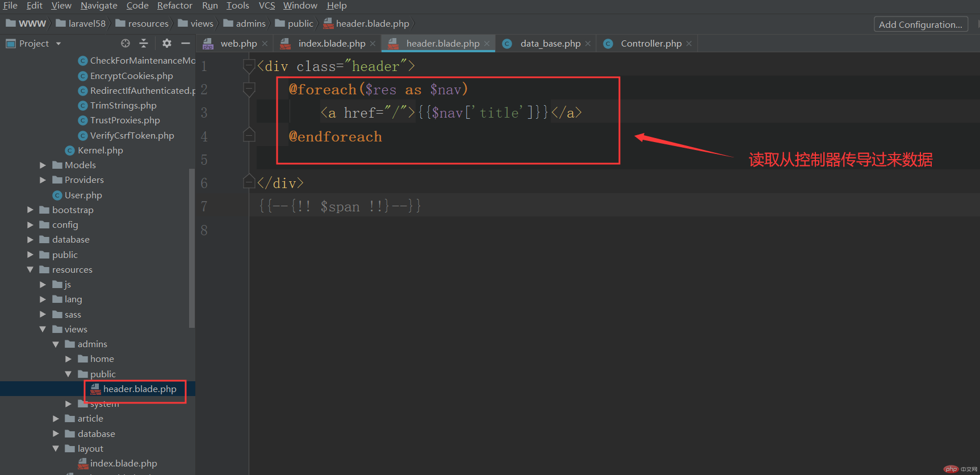
Task: Collapse the admins folder arrow
Action: [56, 344]
